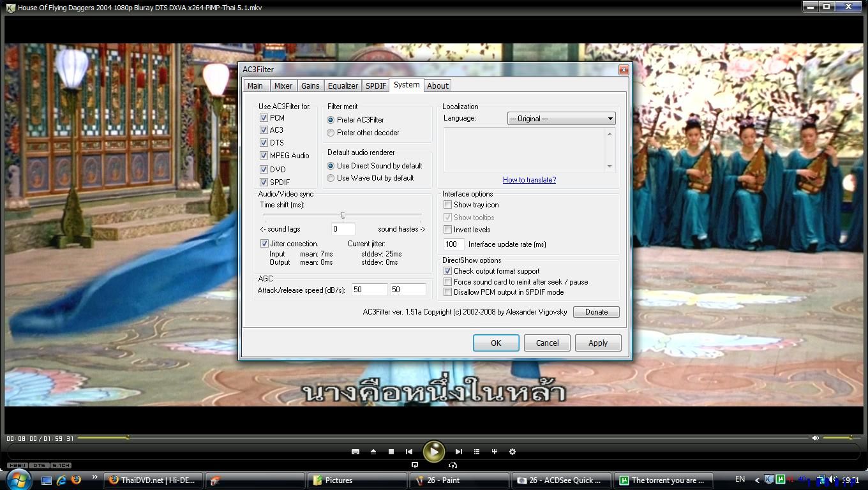Enable Show tray icon checkbox
The image size is (868, 490).
[x=448, y=205]
